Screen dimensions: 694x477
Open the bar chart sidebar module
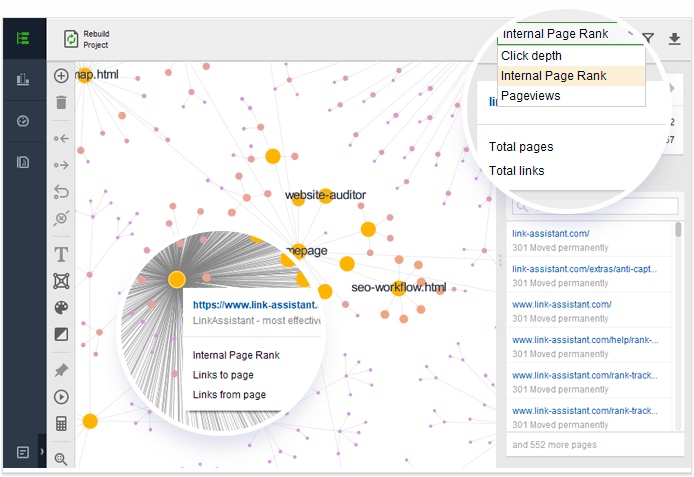(x=23, y=80)
